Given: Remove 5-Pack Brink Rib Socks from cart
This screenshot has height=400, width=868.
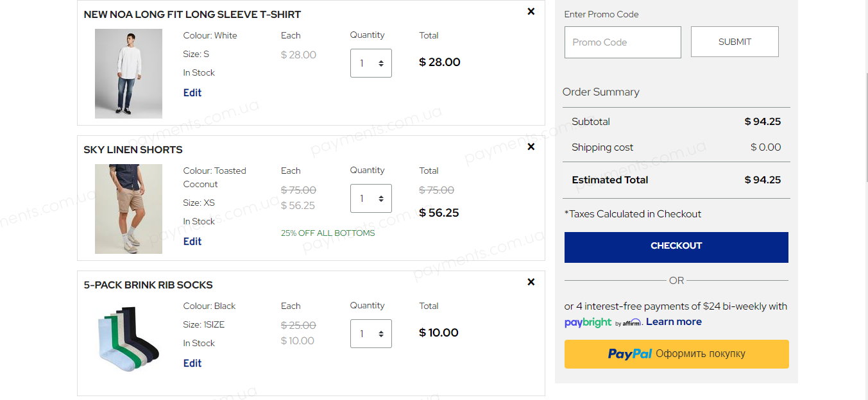Looking at the screenshot, I should click(531, 282).
